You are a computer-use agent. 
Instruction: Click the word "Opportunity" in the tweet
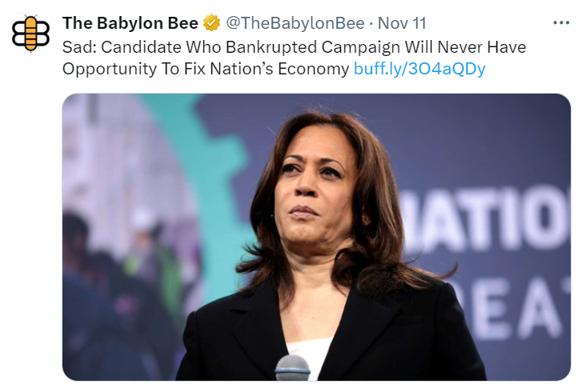pos(109,69)
